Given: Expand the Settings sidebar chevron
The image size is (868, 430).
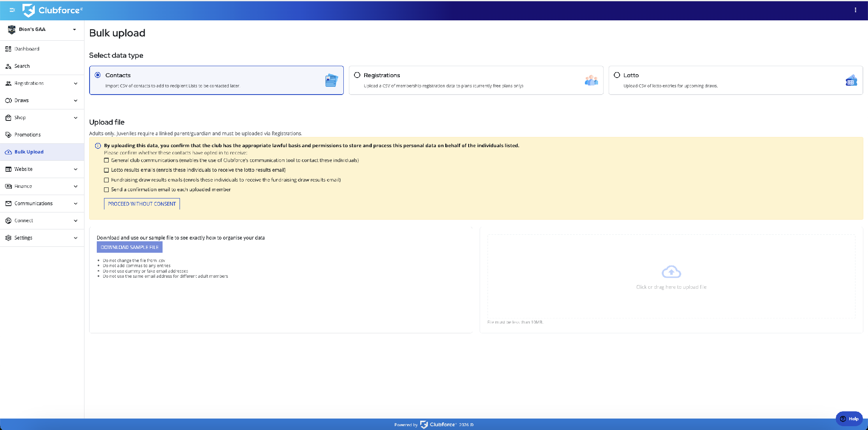Looking at the screenshot, I should coord(76,238).
